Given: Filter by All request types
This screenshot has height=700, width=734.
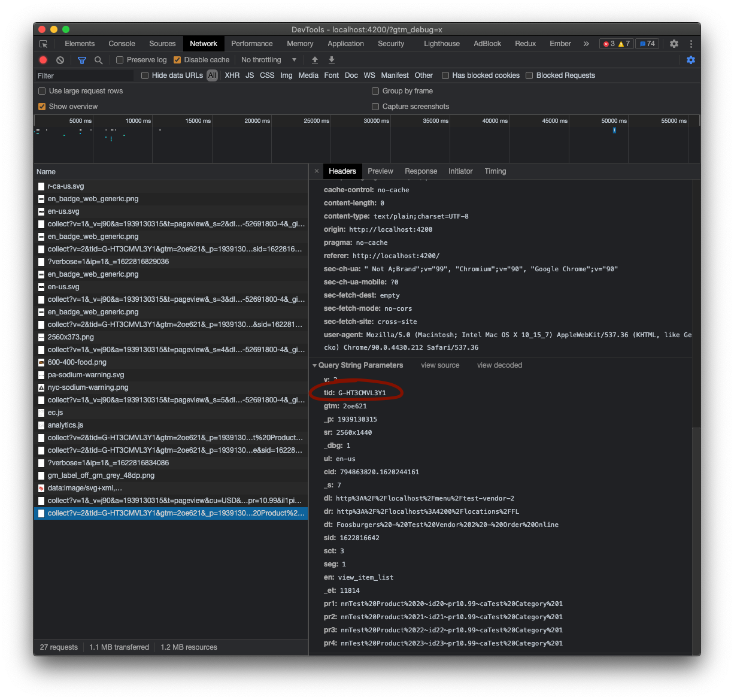Looking at the screenshot, I should (x=212, y=75).
